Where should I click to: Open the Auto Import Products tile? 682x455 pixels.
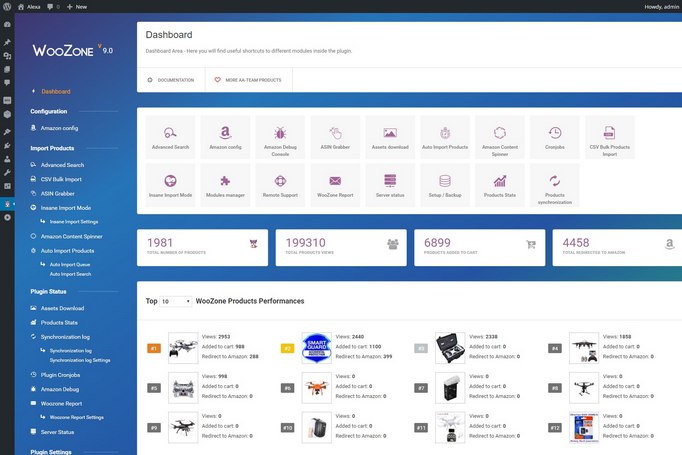click(x=445, y=137)
